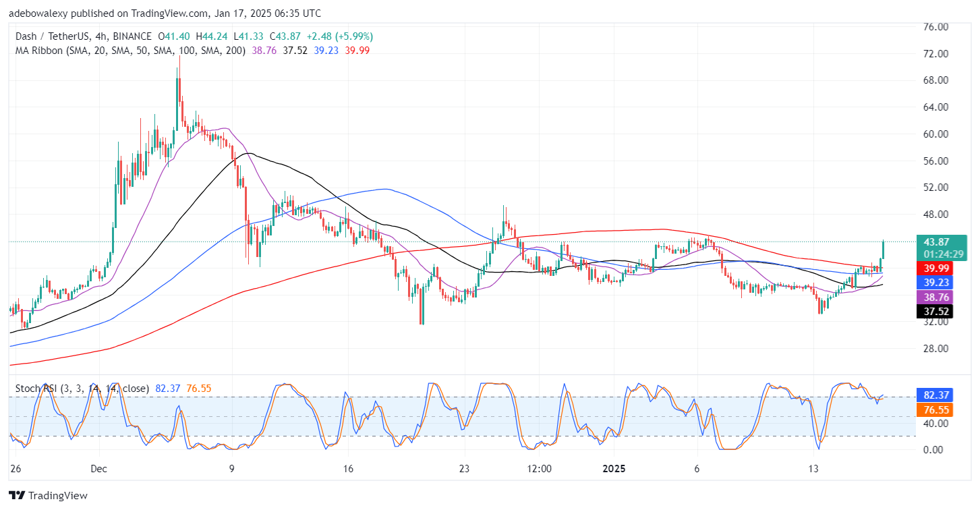Click the 28.00 price axis label
Screen dimensions: 980x510
(x=935, y=349)
